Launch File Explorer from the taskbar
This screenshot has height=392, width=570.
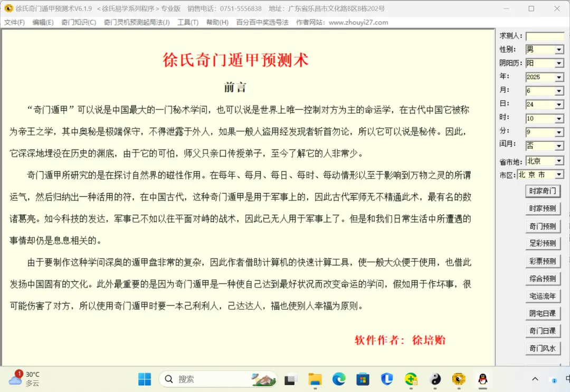pyautogui.click(x=315, y=379)
